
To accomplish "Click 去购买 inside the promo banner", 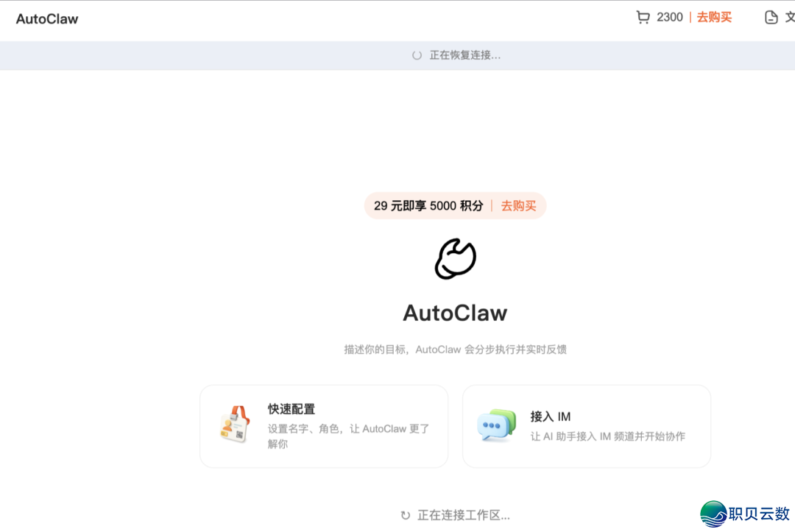I will 517,206.
